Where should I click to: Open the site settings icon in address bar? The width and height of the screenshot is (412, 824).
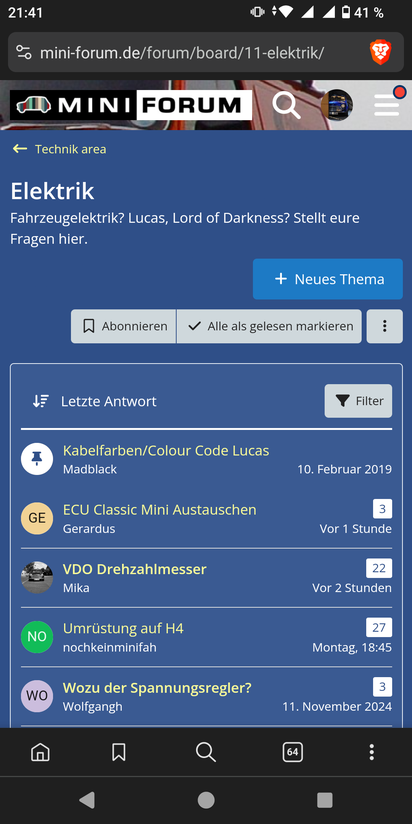pos(24,53)
